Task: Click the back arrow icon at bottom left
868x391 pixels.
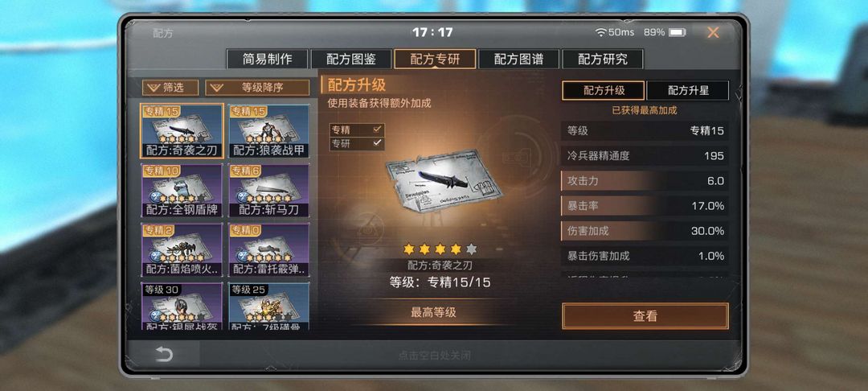Action: tap(164, 355)
